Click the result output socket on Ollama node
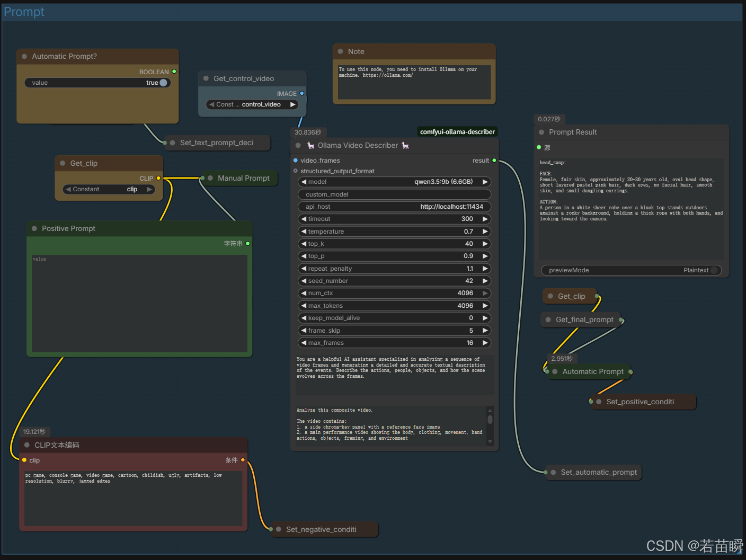 click(x=494, y=160)
